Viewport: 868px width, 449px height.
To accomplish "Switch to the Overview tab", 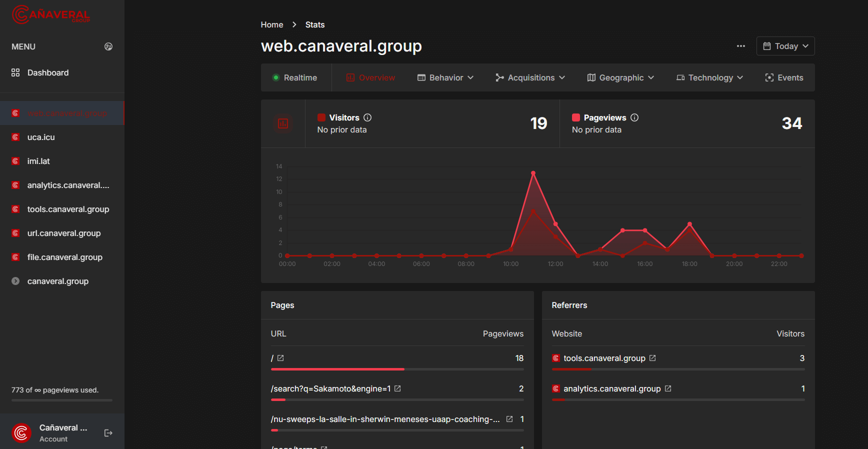I will pos(370,77).
